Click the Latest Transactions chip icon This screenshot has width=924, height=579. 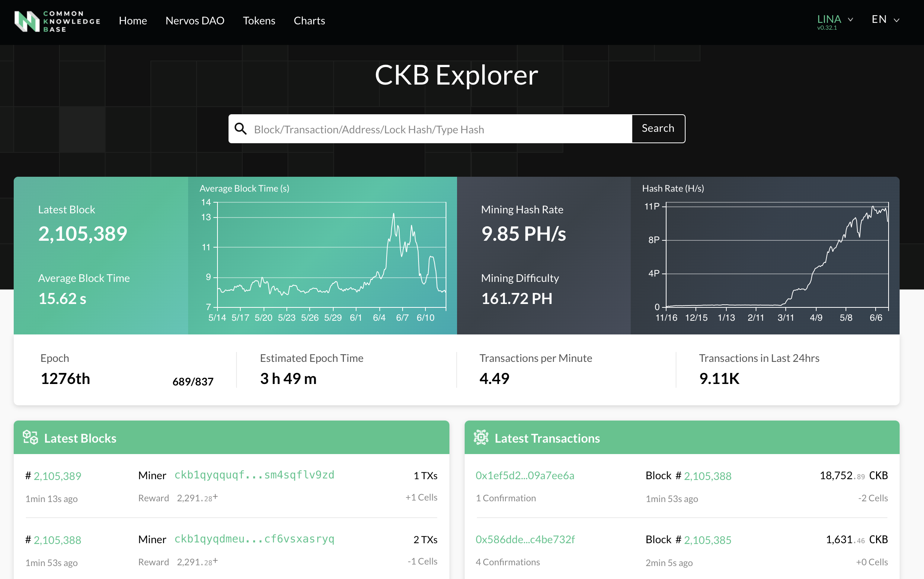tap(481, 437)
